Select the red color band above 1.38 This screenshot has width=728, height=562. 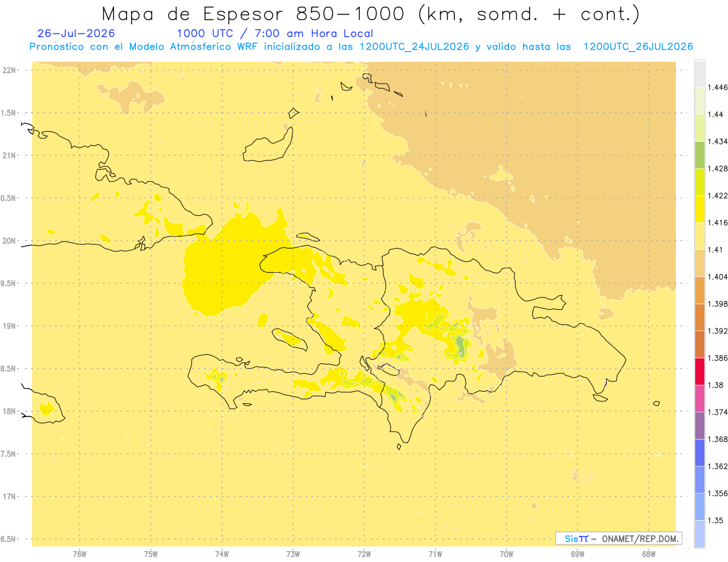pyautogui.click(x=699, y=371)
